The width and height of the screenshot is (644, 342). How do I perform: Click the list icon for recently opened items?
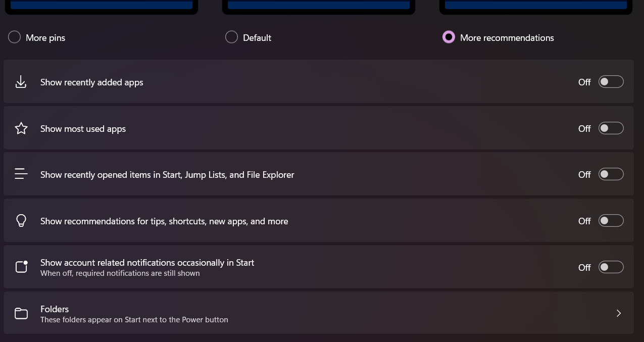tap(21, 174)
